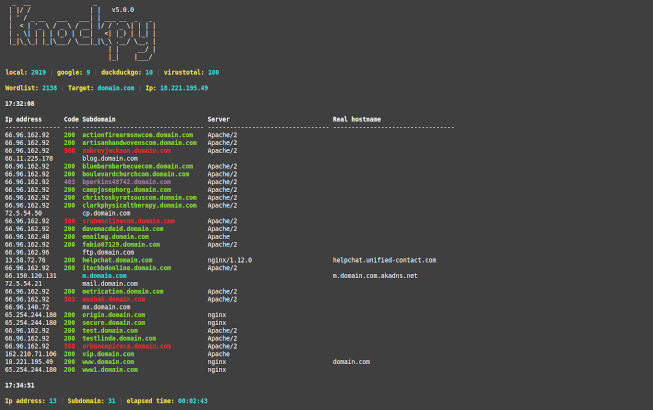
Task: Click the Target value 'domain.com' in header
Action: coord(116,88)
